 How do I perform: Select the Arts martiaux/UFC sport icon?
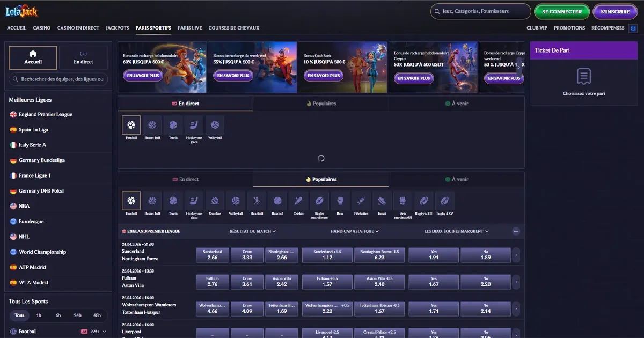click(402, 201)
